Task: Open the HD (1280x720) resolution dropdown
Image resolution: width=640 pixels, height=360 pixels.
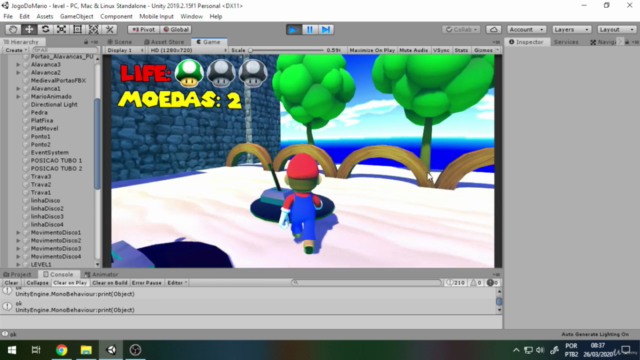Action: pos(188,50)
